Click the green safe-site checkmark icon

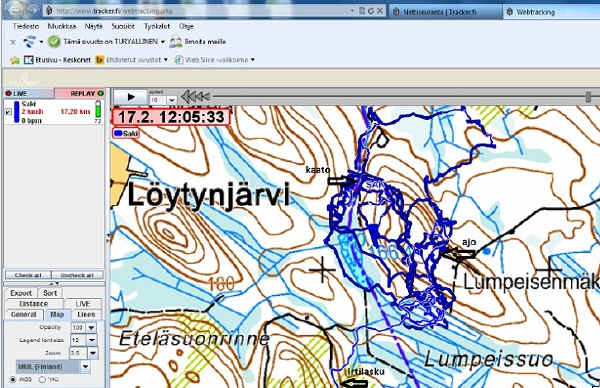point(54,42)
